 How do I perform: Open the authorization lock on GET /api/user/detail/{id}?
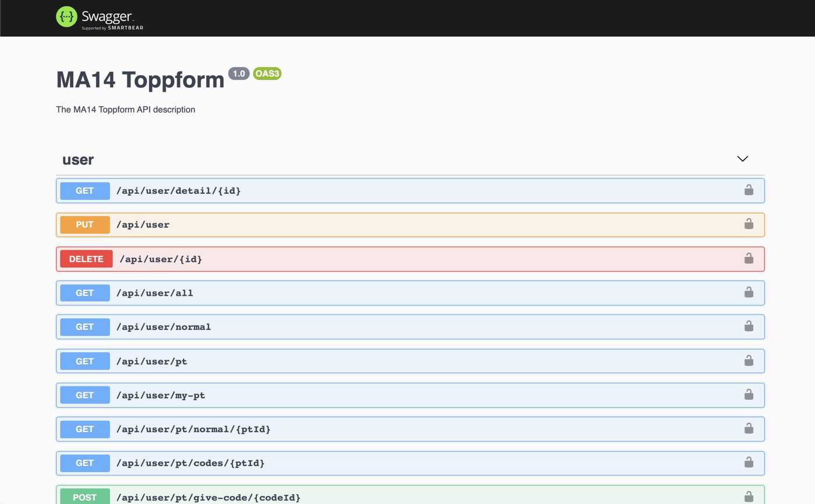(x=749, y=190)
